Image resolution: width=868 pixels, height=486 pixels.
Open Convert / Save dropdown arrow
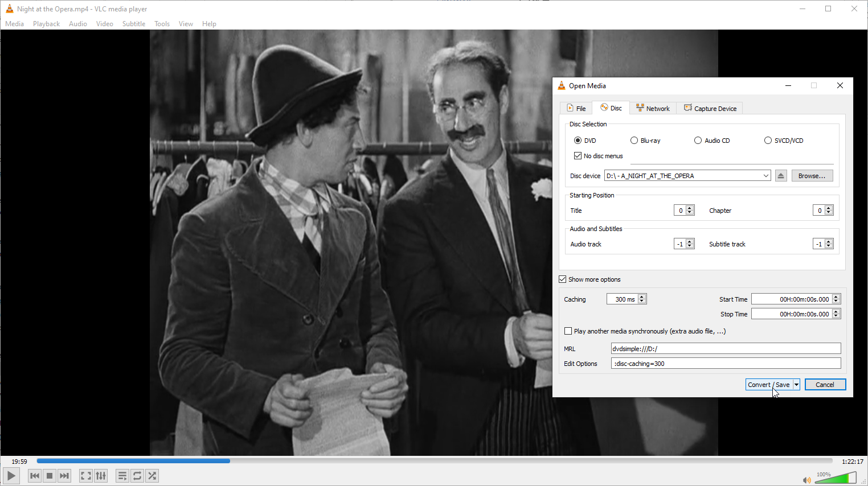point(796,385)
